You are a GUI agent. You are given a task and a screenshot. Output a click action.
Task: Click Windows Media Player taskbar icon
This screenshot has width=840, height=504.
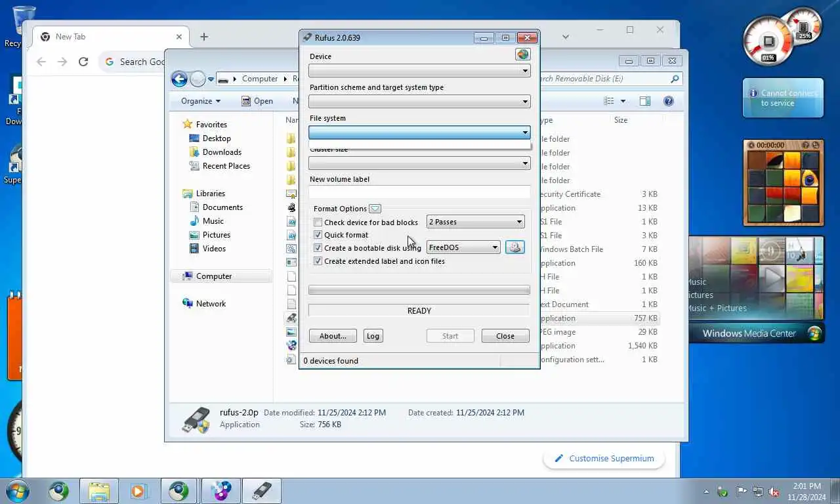coord(138,491)
